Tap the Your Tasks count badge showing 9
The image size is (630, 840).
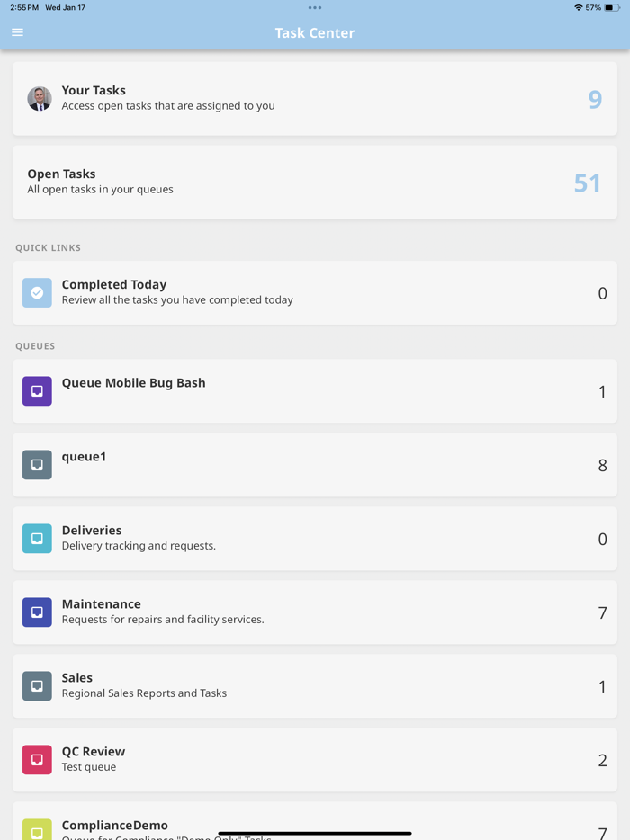(x=594, y=99)
